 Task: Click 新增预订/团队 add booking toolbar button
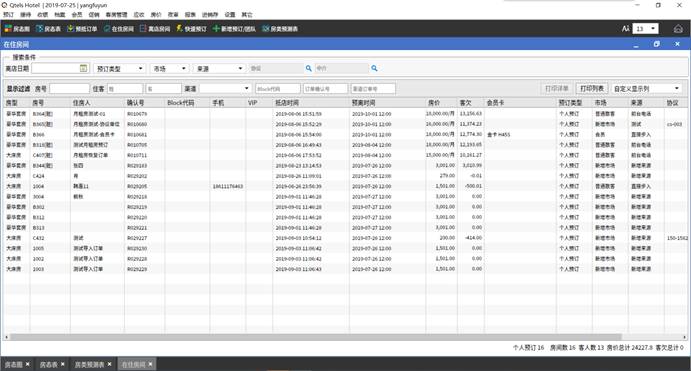click(x=234, y=29)
